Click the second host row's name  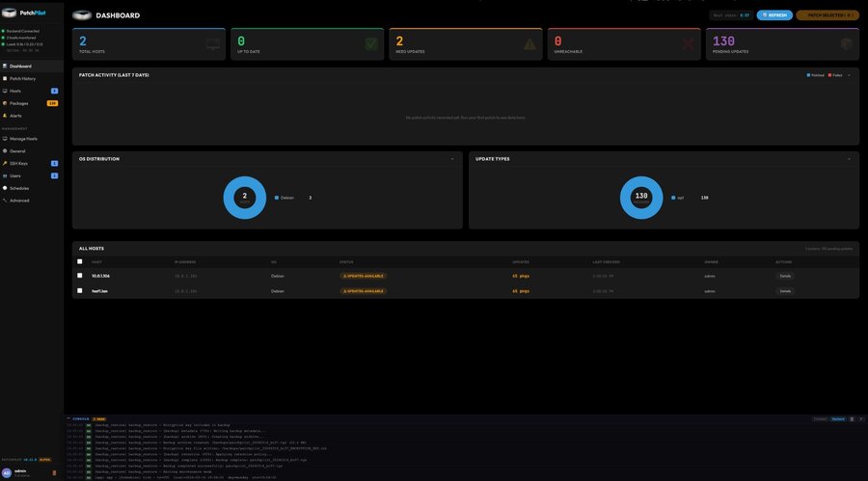point(99,291)
